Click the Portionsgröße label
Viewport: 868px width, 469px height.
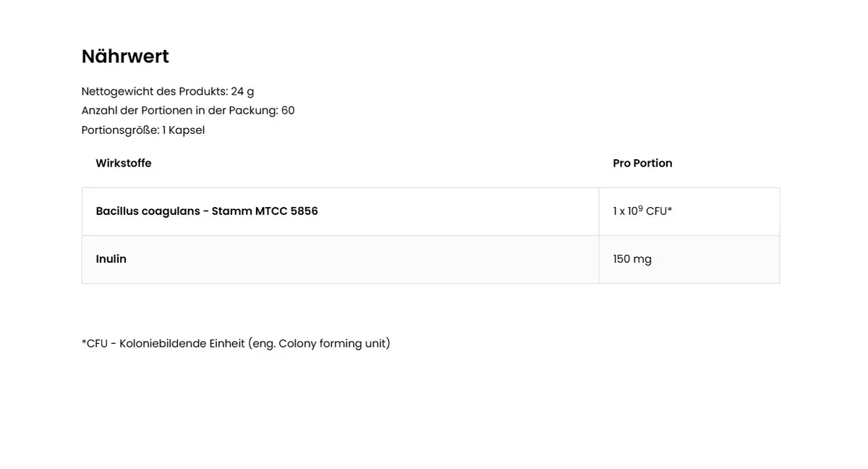point(120,130)
